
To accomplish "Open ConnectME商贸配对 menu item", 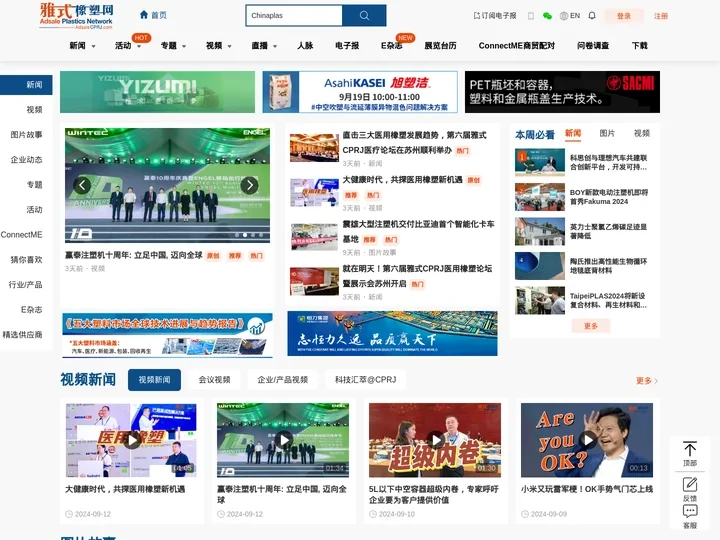I will 517,45.
